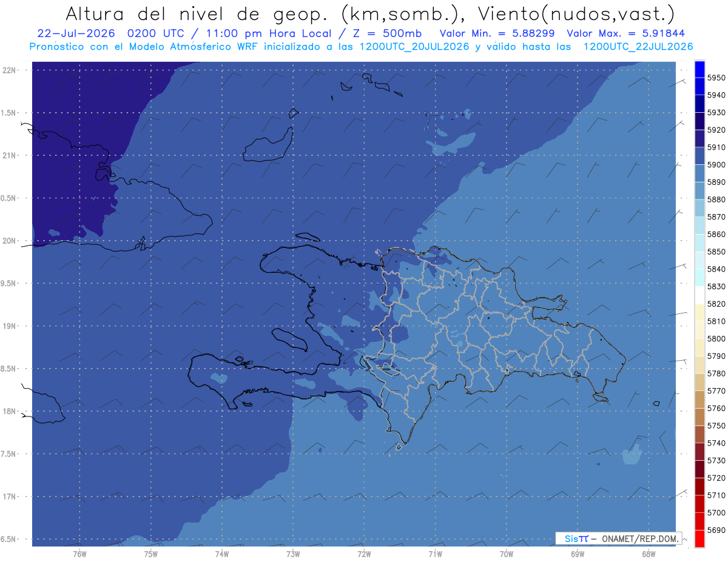Click the 76W longitude label
Screen dimensions: 728x562
pos(79,555)
